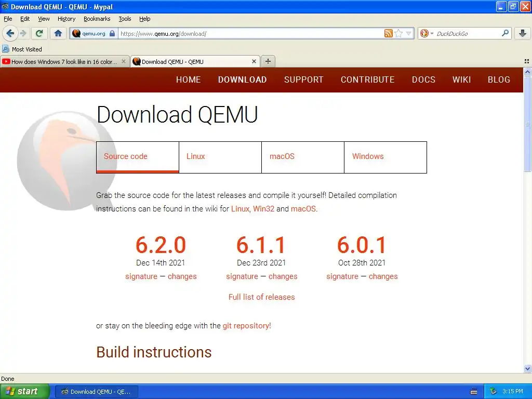
Task: Open the list all tabs icon
Action: tap(527, 61)
